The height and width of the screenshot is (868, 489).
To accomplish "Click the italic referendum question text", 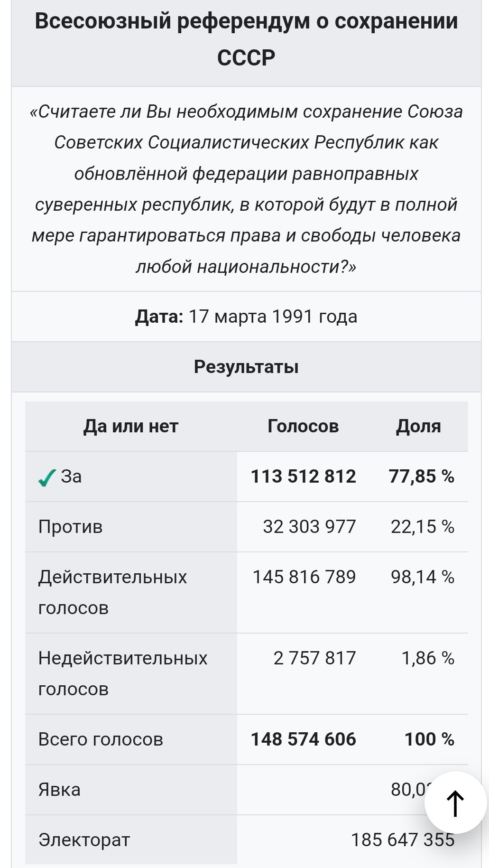I will (x=246, y=189).
